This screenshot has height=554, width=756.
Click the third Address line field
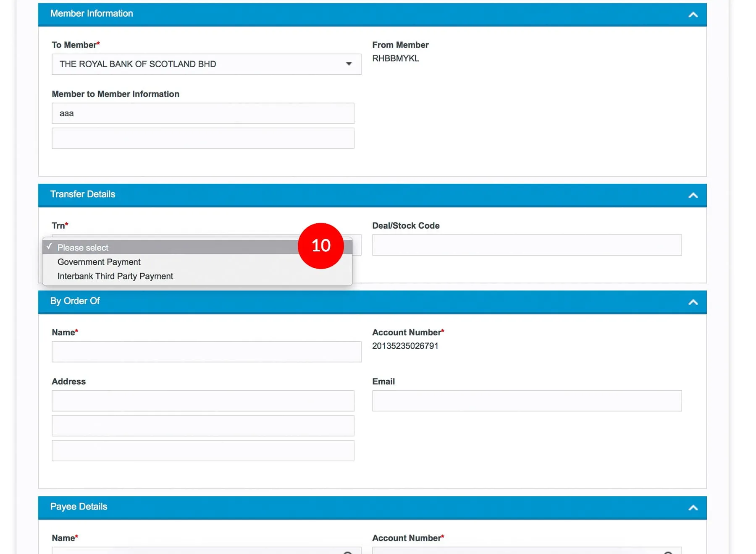point(203,451)
